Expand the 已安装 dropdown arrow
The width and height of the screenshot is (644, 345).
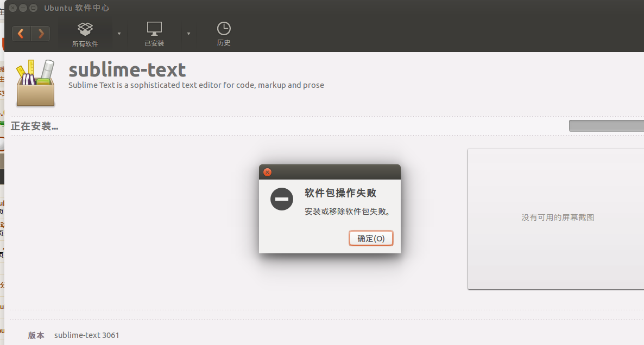(188, 34)
